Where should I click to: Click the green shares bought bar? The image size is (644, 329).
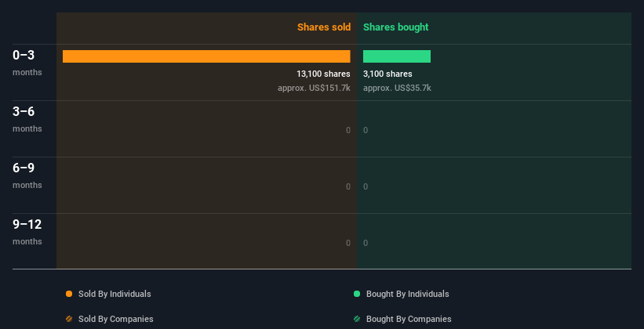coord(397,56)
